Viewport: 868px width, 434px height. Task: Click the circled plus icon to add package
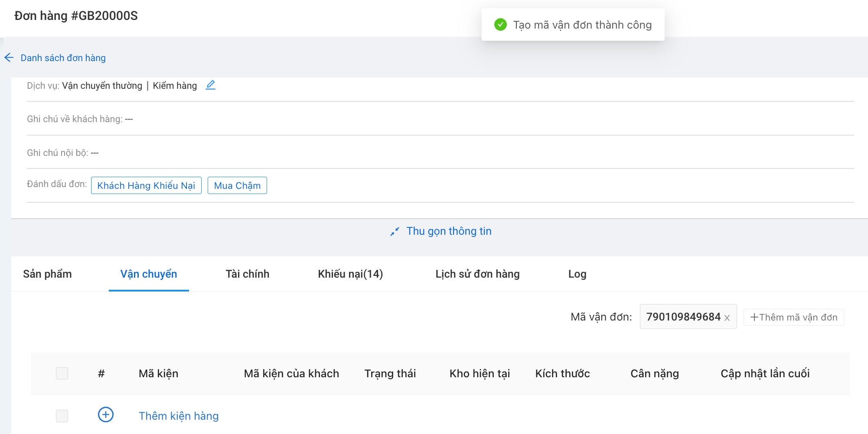click(106, 415)
